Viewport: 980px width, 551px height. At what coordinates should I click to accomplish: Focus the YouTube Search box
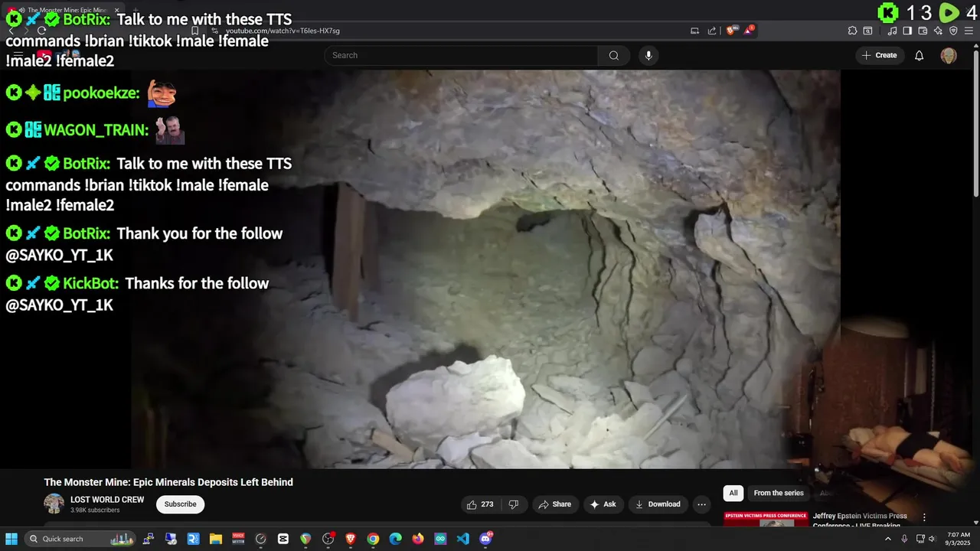pos(461,55)
